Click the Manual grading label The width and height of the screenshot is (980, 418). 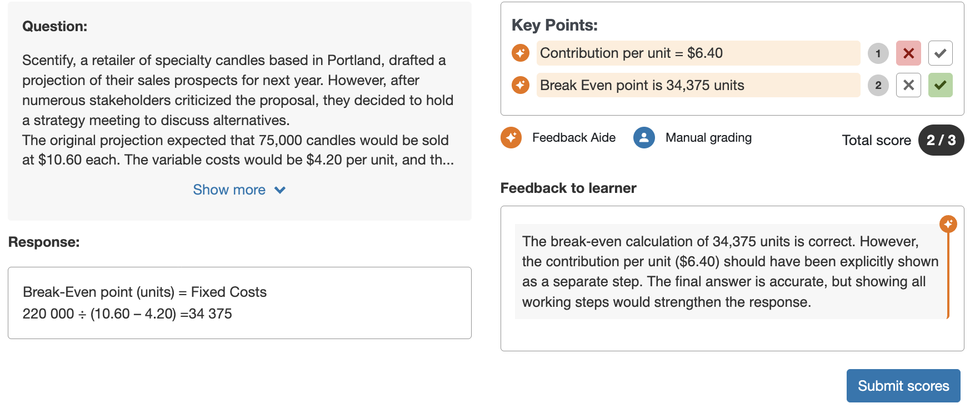[x=708, y=138]
